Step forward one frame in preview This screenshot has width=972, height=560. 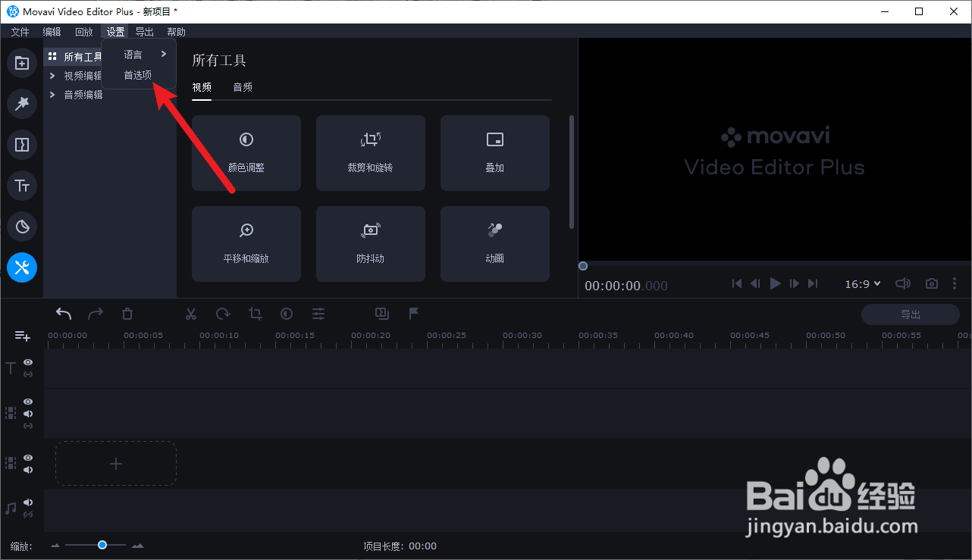(794, 283)
